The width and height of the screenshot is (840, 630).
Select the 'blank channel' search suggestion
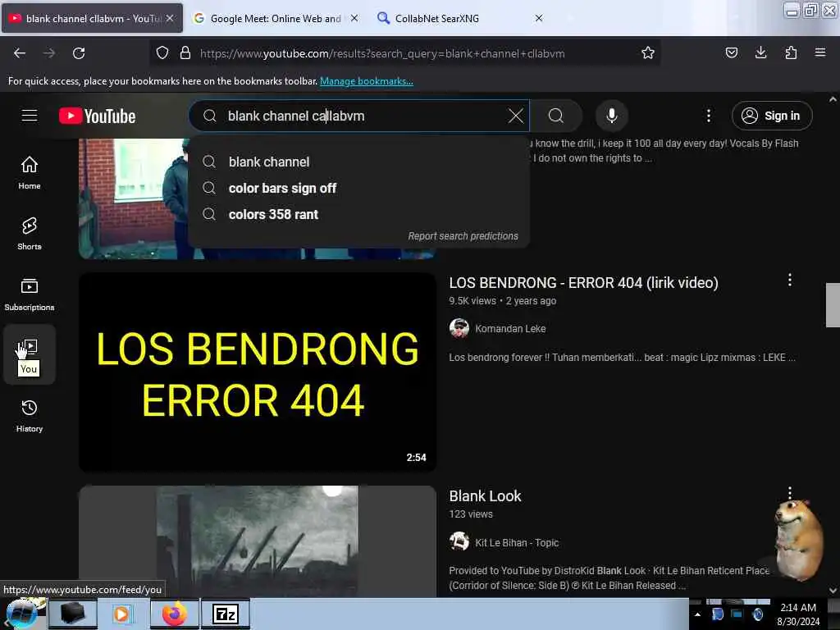[x=359, y=162]
